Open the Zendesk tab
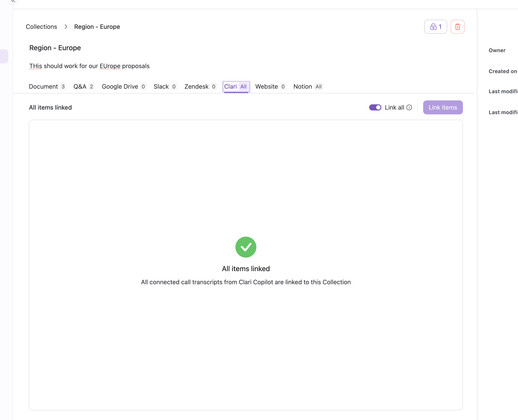Viewport: 518px width, 420px height. click(x=200, y=87)
